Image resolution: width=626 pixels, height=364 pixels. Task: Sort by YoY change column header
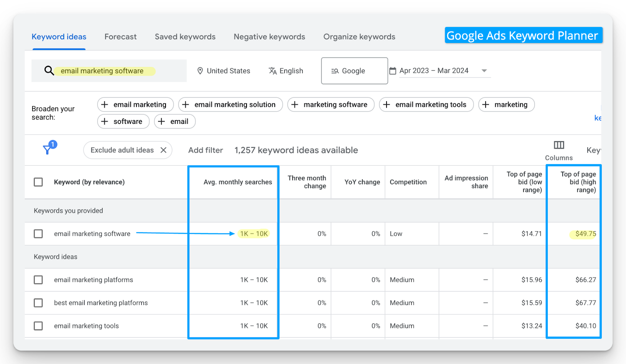coord(362,182)
